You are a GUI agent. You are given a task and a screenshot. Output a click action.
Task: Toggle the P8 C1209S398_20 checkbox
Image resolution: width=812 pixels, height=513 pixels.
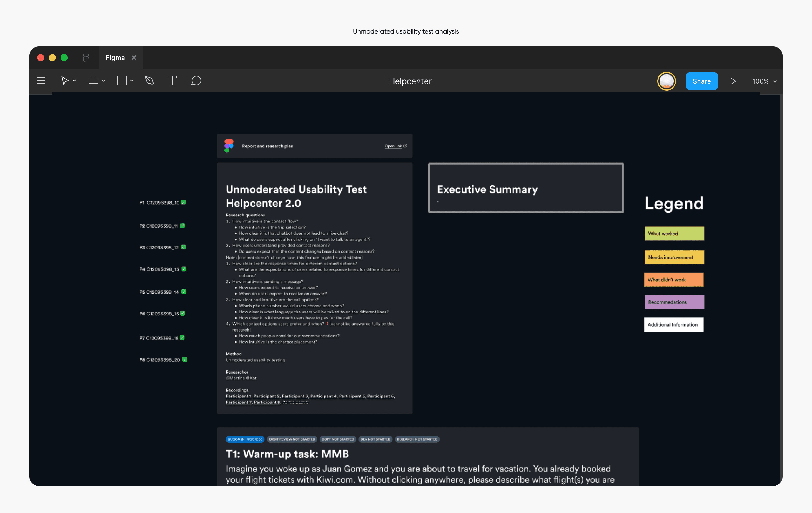[185, 359]
